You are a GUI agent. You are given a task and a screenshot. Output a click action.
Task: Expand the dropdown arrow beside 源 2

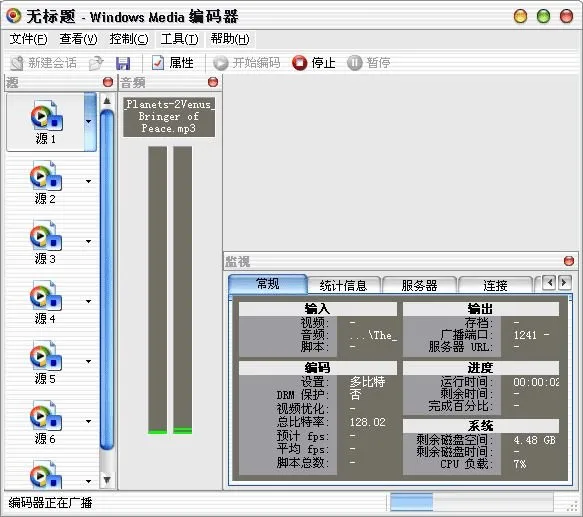click(88, 182)
